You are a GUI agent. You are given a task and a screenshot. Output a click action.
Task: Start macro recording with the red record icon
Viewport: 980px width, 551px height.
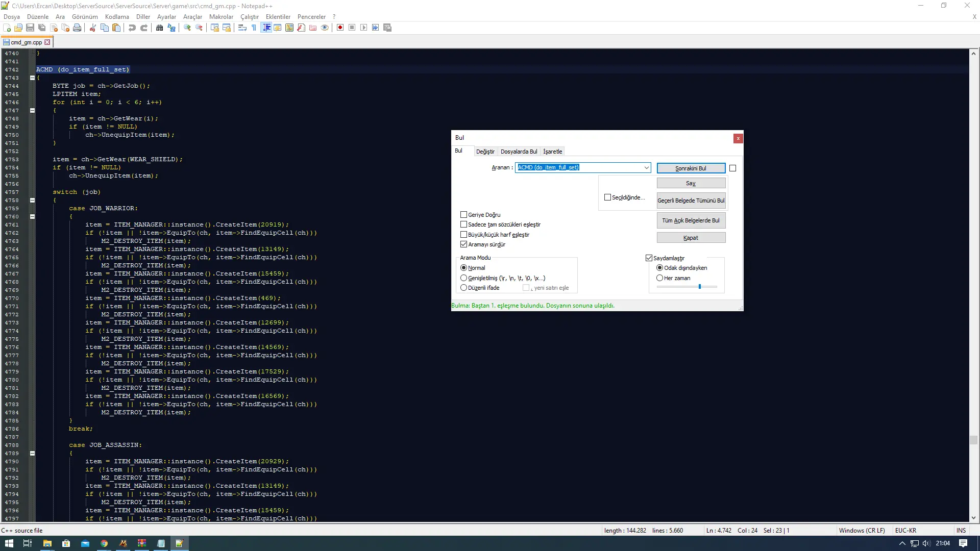point(339,28)
